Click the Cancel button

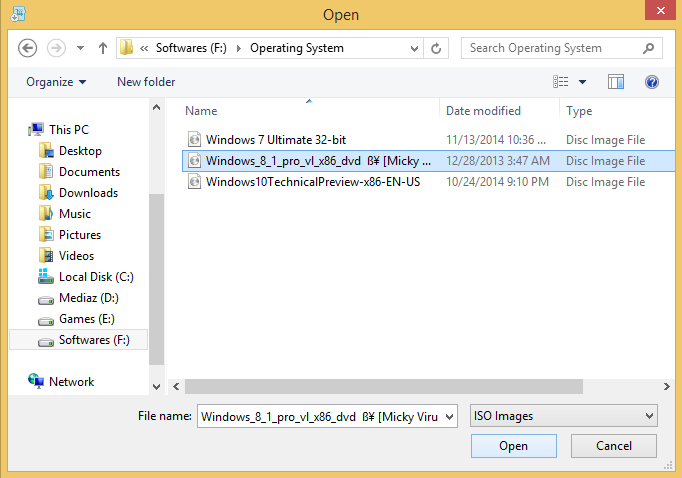click(x=614, y=446)
